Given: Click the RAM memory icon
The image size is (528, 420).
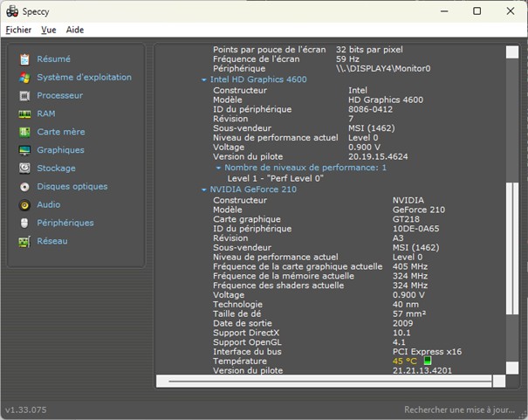Looking at the screenshot, I should coord(24,114).
